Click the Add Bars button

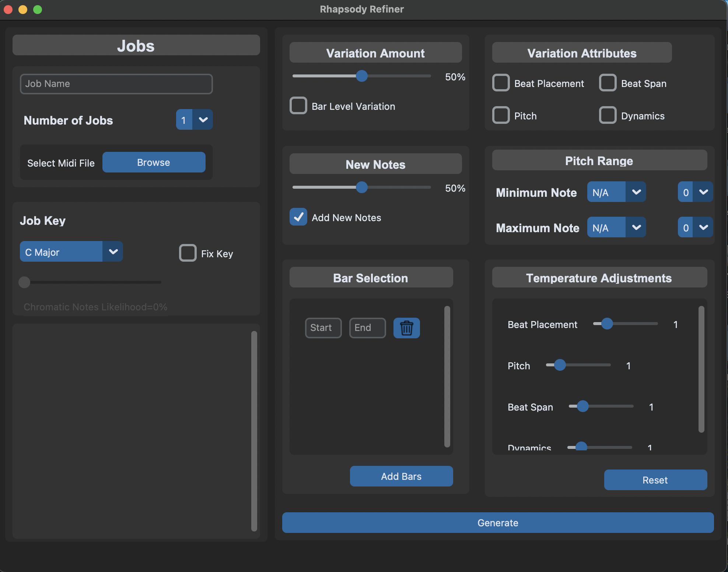(x=401, y=476)
